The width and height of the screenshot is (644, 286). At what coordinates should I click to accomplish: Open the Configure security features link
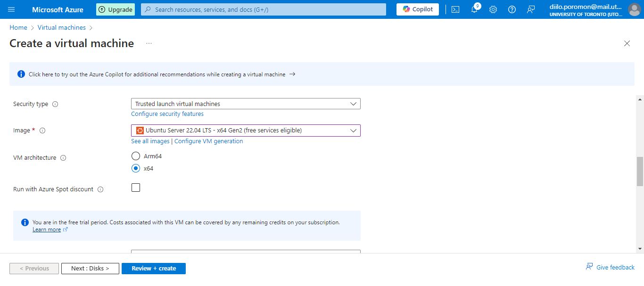click(167, 114)
